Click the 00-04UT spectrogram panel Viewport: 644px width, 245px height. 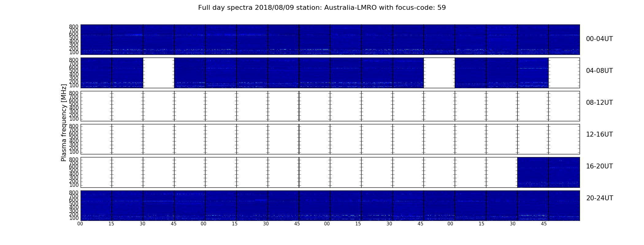click(330, 40)
